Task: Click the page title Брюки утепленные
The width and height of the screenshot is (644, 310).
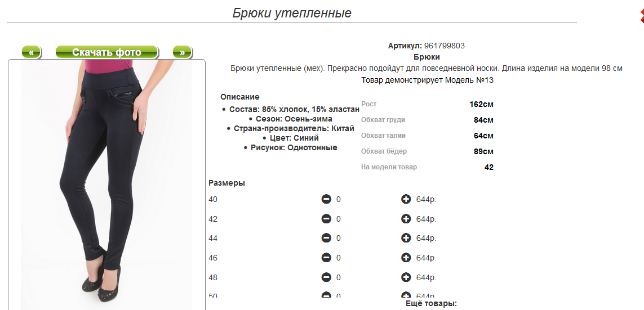Action: [292, 13]
